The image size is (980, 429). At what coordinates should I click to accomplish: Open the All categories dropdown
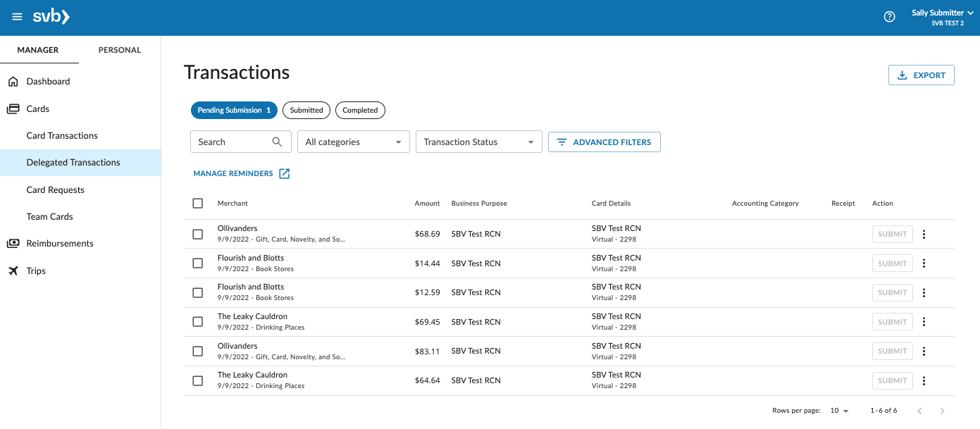tap(354, 142)
